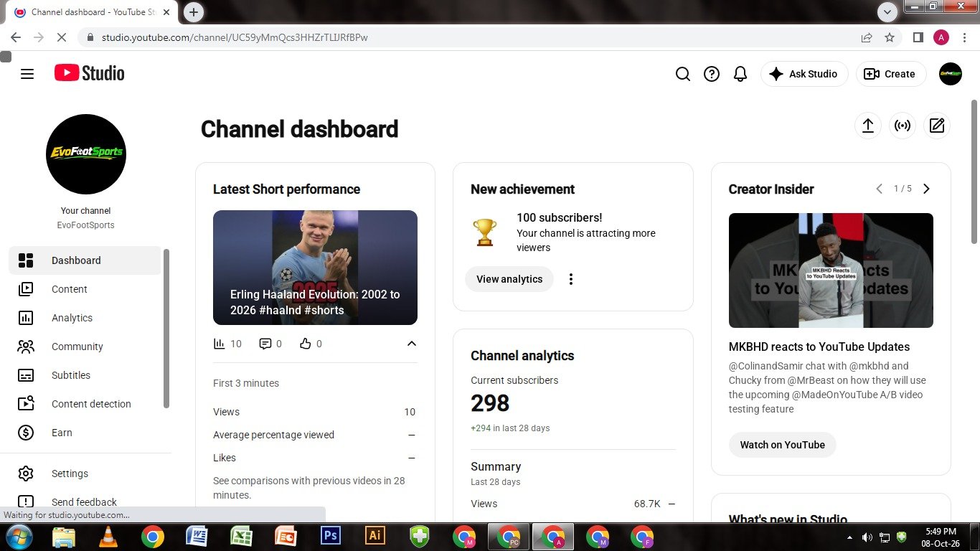Click the Go live broadcast icon
The image size is (980, 551).
[x=903, y=126]
